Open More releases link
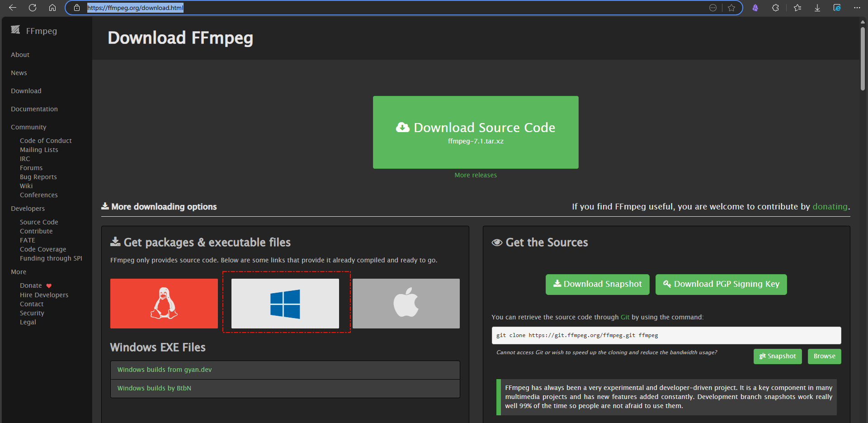 pos(476,175)
